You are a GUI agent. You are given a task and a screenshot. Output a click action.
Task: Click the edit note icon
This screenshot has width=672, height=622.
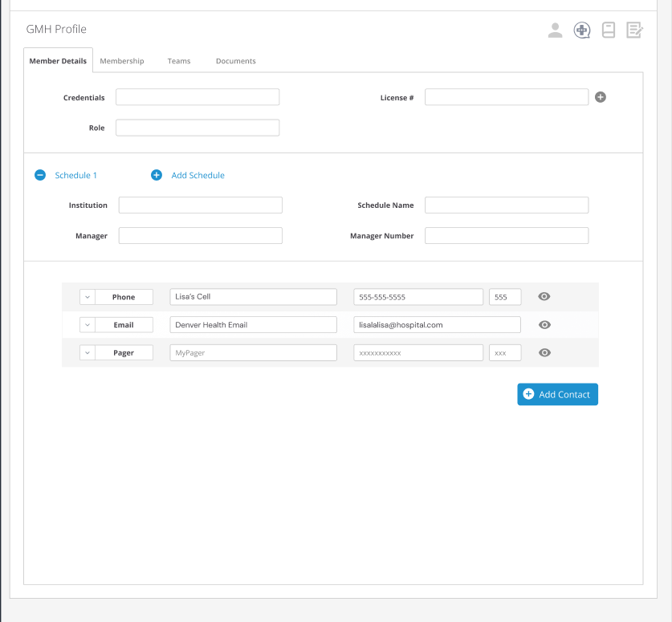click(634, 30)
